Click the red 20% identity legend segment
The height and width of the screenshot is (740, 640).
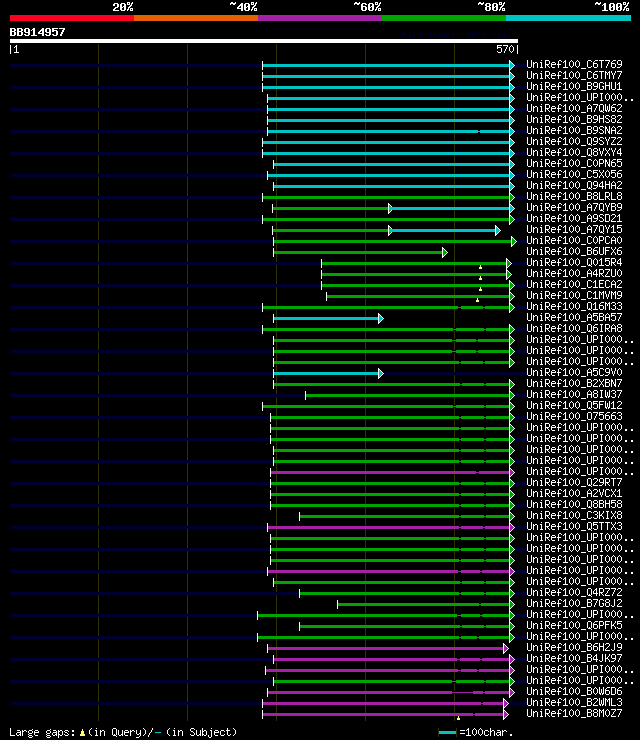(x=72, y=18)
